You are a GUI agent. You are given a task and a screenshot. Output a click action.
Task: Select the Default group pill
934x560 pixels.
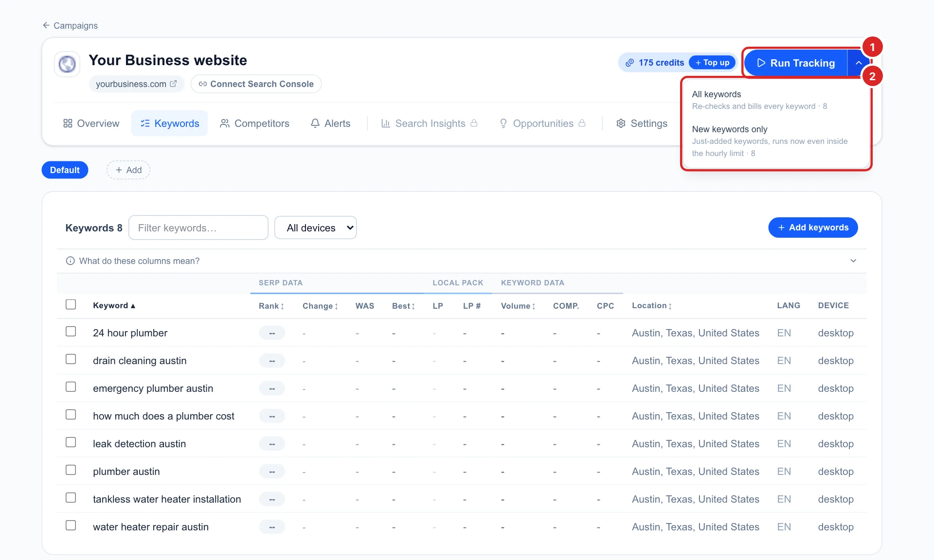[x=65, y=170]
